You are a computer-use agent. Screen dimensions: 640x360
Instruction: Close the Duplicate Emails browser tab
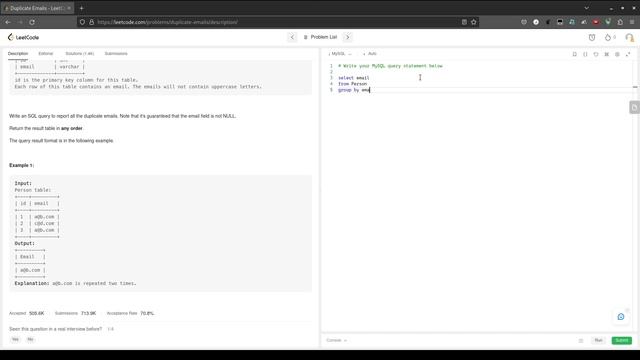(69, 8)
